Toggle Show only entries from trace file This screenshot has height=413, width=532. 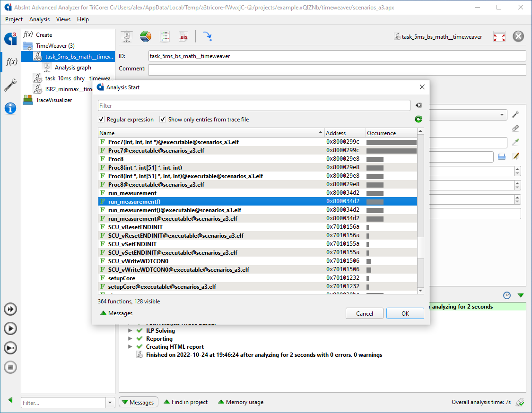pyautogui.click(x=163, y=120)
